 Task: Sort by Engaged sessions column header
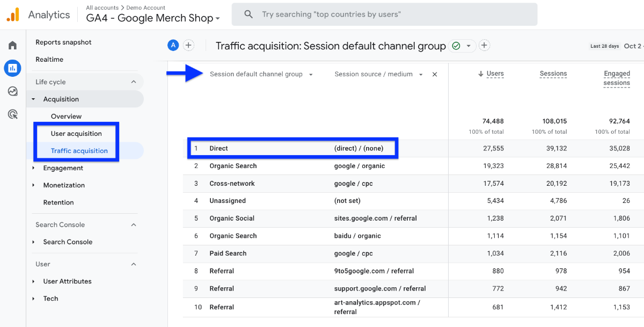tap(617, 78)
